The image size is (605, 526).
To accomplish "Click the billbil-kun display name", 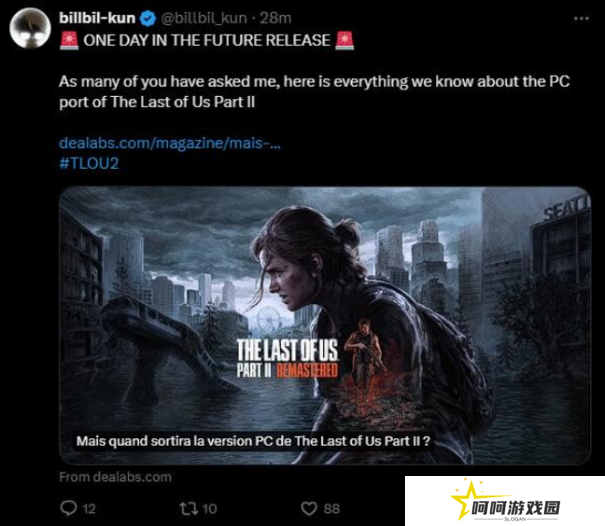I will tap(97, 18).
